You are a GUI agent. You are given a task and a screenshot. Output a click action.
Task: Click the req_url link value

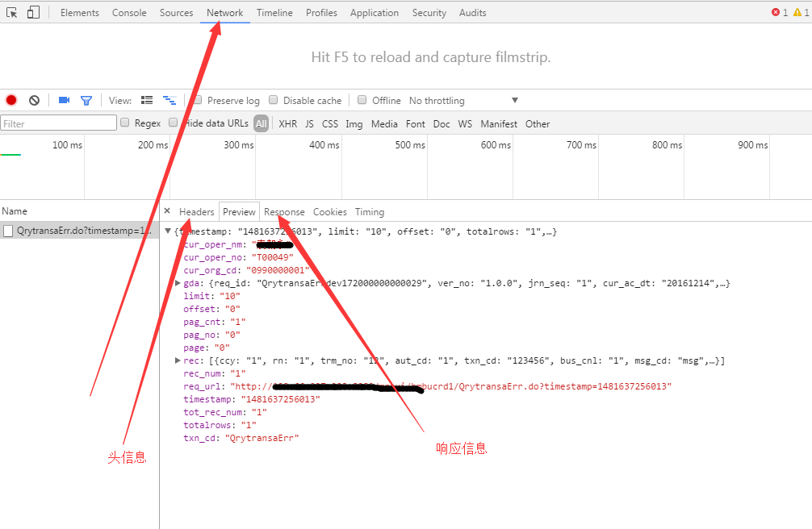pos(450,386)
